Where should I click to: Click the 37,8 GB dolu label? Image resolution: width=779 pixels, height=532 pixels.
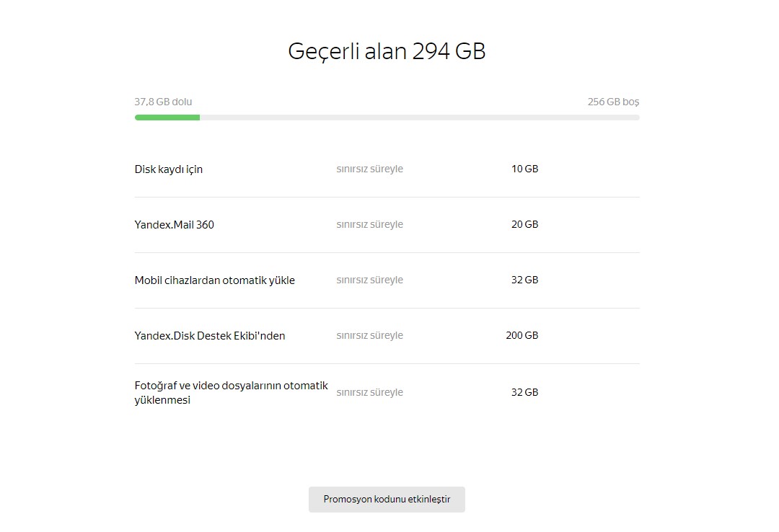[x=163, y=102]
